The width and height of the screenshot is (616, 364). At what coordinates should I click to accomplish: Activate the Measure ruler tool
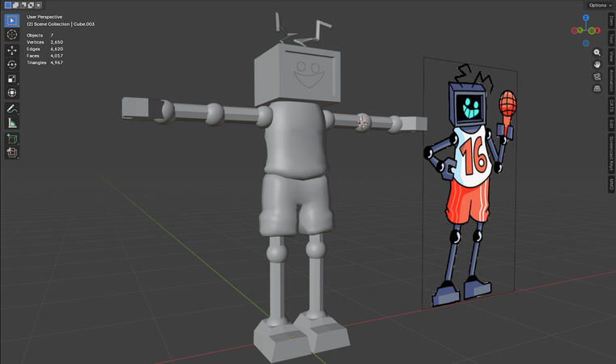tap(12, 123)
